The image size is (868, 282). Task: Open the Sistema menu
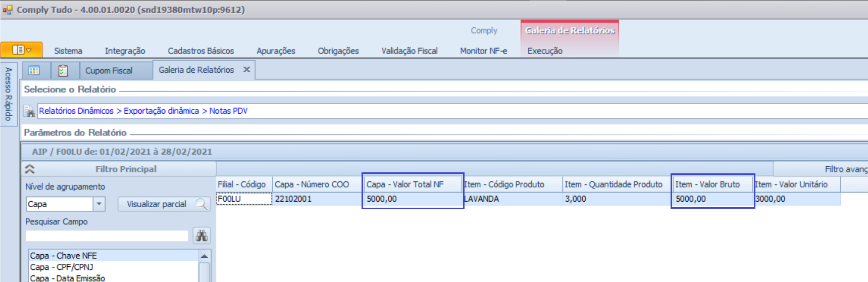click(68, 51)
